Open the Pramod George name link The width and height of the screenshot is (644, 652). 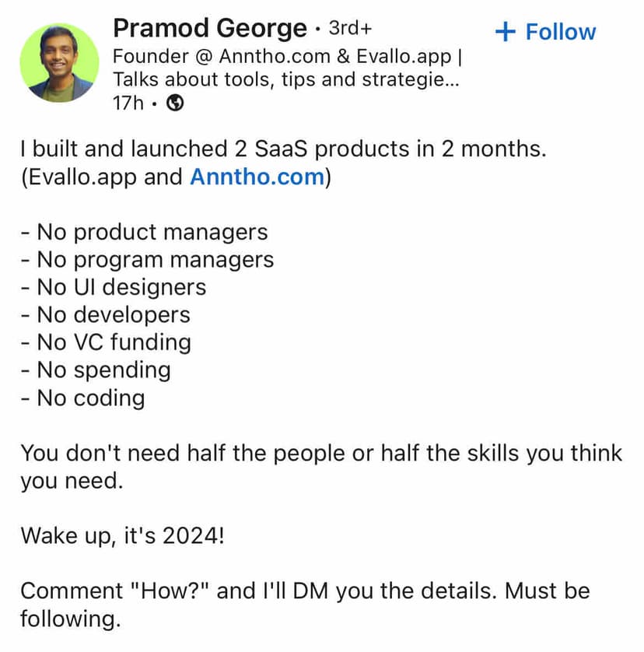(x=210, y=29)
